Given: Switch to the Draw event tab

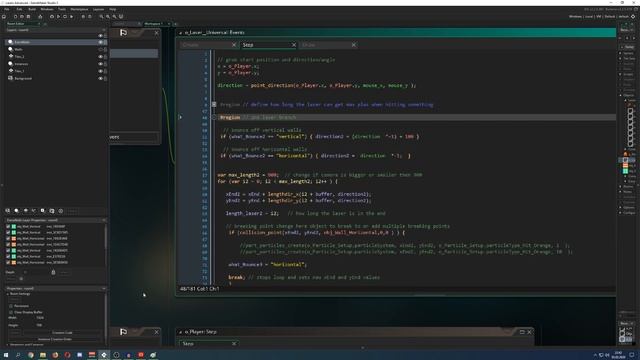Looking at the screenshot, I should (x=329, y=45).
